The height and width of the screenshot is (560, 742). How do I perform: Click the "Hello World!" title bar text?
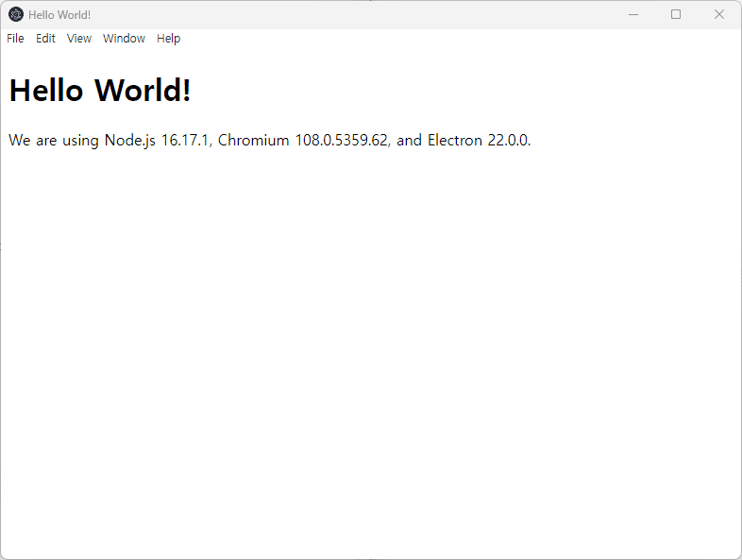point(59,15)
